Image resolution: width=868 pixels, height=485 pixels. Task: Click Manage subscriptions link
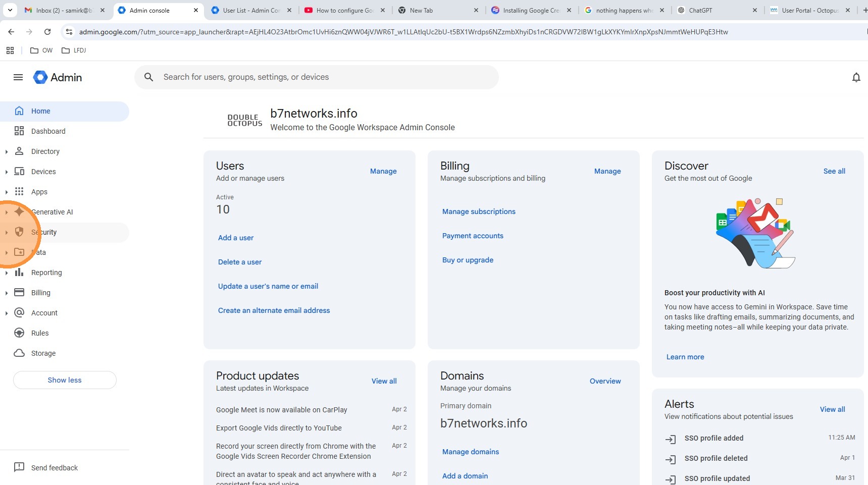479,211
